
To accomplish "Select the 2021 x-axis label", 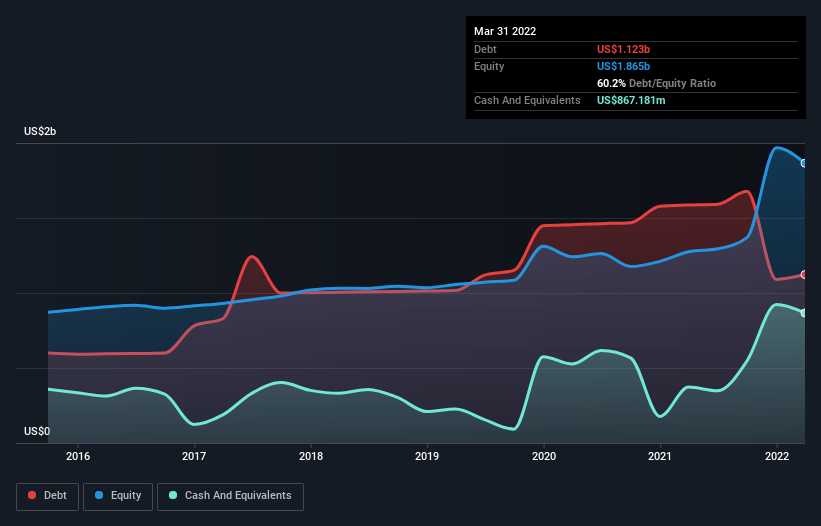I will tap(660, 456).
